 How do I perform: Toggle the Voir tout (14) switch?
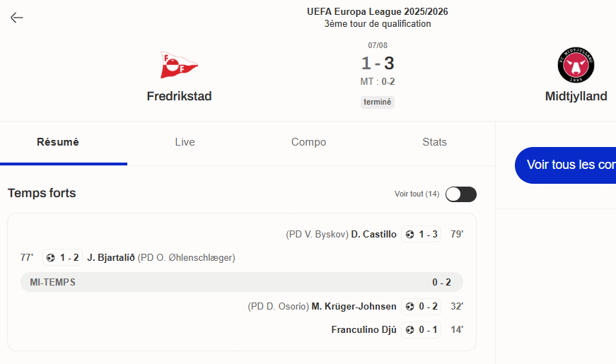point(461,194)
